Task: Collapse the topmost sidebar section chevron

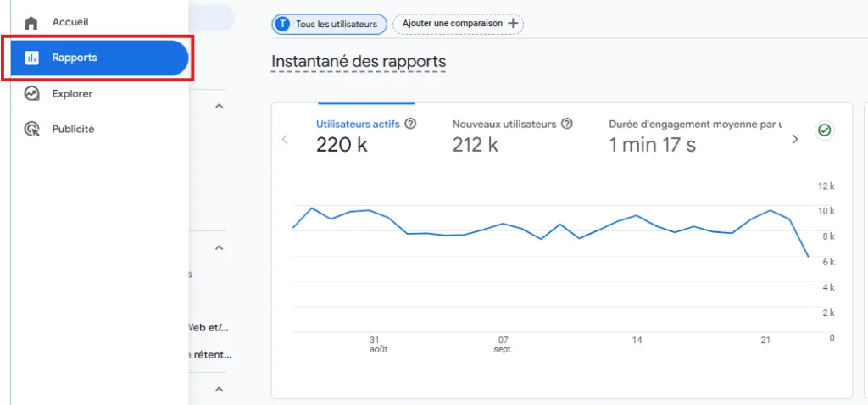Action: point(219,107)
